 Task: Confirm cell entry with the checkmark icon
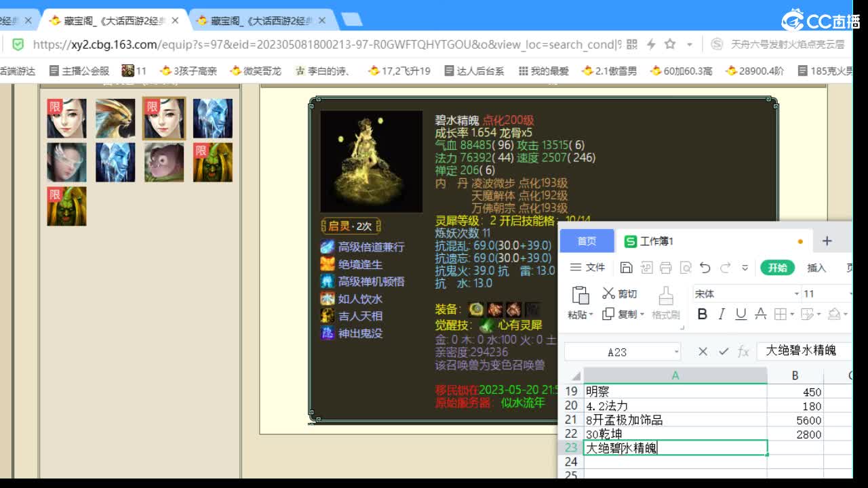pyautogui.click(x=724, y=351)
